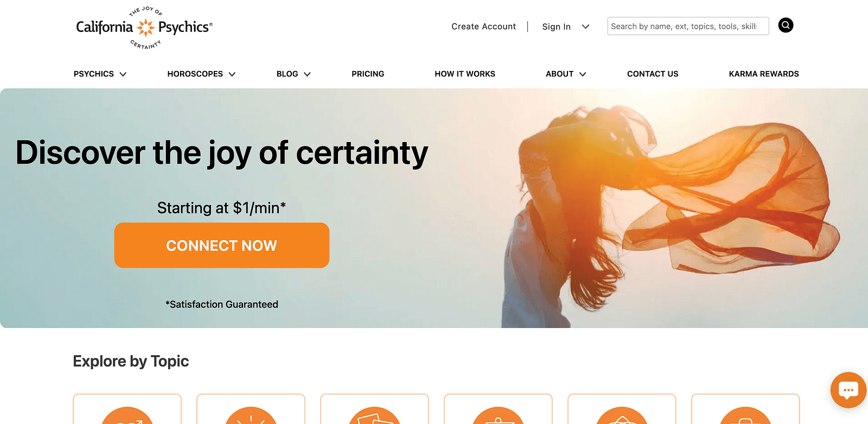Select the second topic card with sunburst icon

coord(251,415)
